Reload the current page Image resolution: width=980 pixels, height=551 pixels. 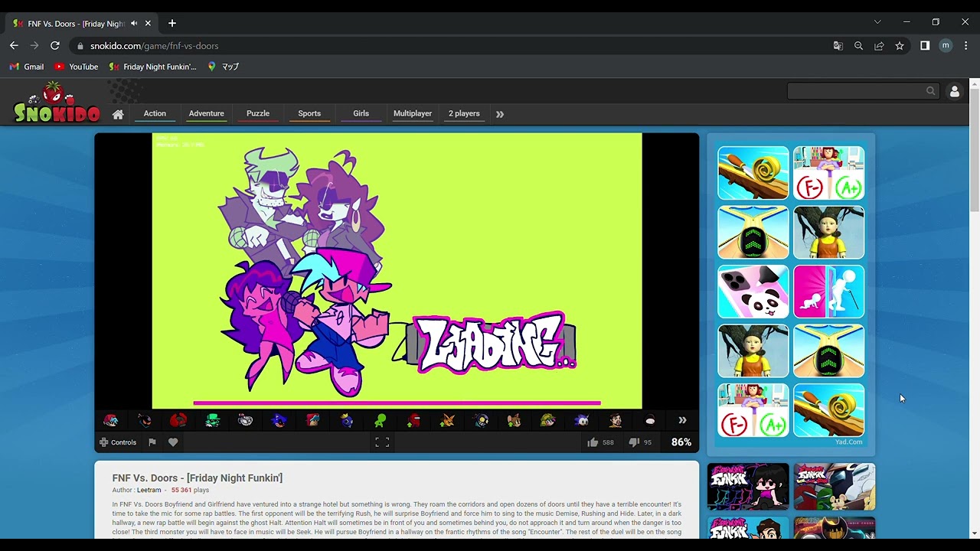(x=55, y=46)
